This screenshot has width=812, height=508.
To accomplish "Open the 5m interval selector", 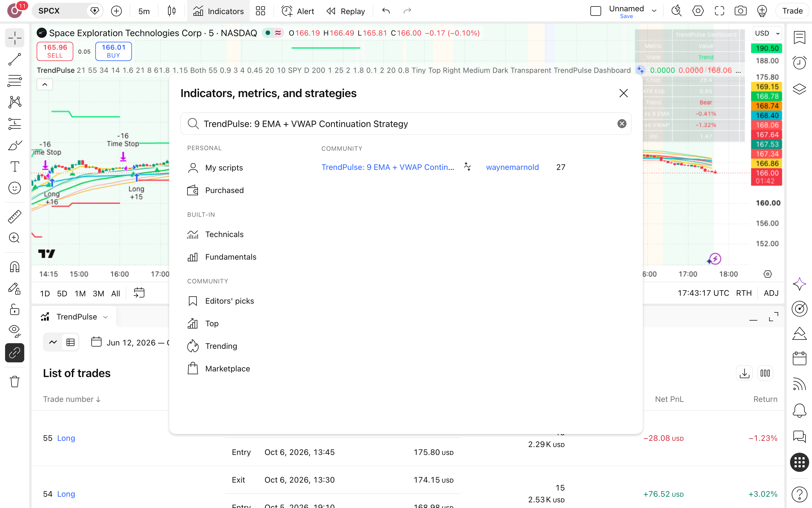I will (144, 11).
